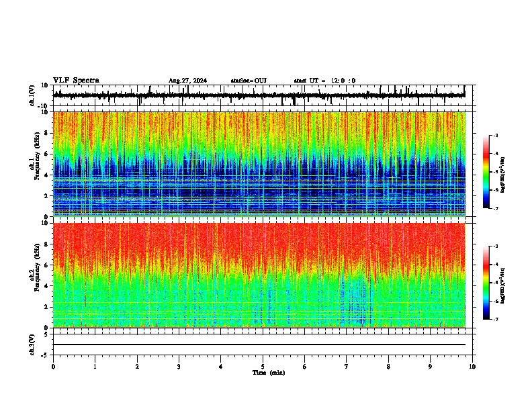Image resolution: width=532 pixels, height=411 pixels.
Task: Click time axis tick label "5"
Action: [x=263, y=367]
